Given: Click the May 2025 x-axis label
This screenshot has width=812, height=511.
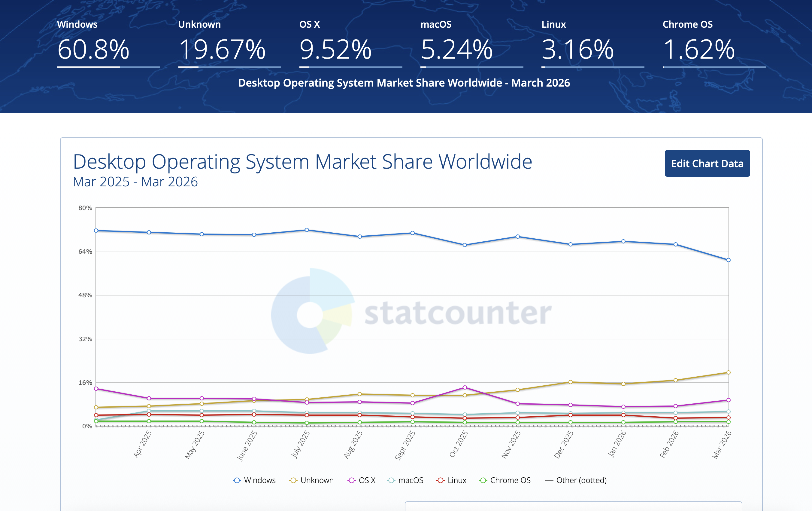Looking at the screenshot, I should point(195,445).
